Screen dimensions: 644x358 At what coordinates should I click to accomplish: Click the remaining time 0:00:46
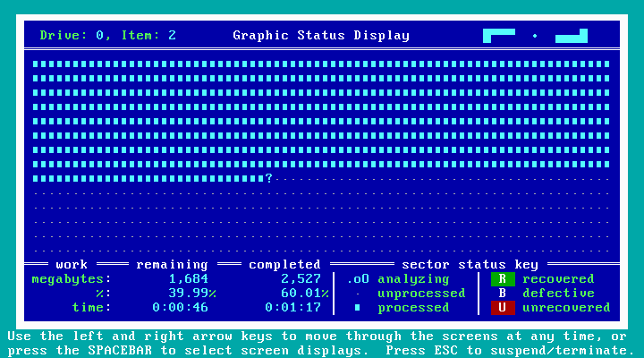pos(181,308)
